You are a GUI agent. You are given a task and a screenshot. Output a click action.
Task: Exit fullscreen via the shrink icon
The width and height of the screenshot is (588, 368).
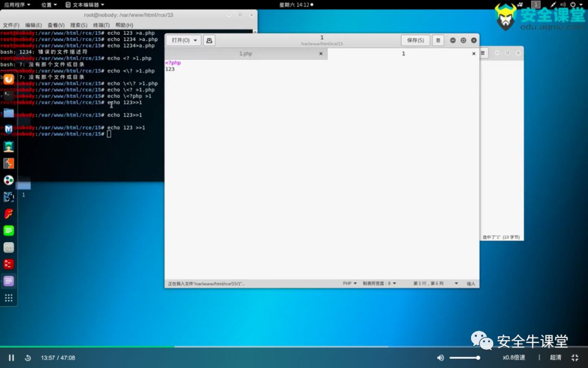pos(575,358)
